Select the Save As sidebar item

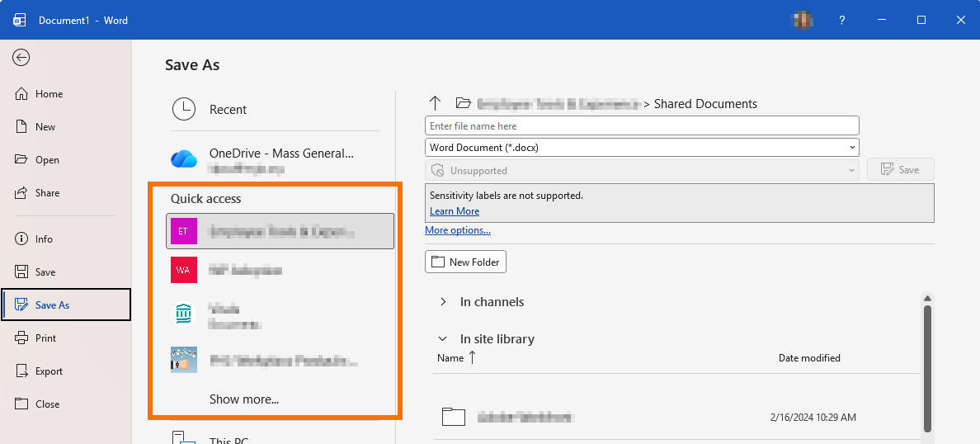pyautogui.click(x=66, y=305)
